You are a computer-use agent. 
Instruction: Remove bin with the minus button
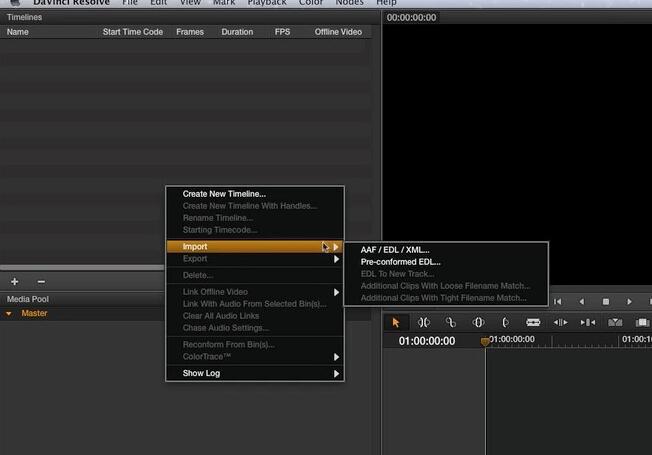click(41, 282)
